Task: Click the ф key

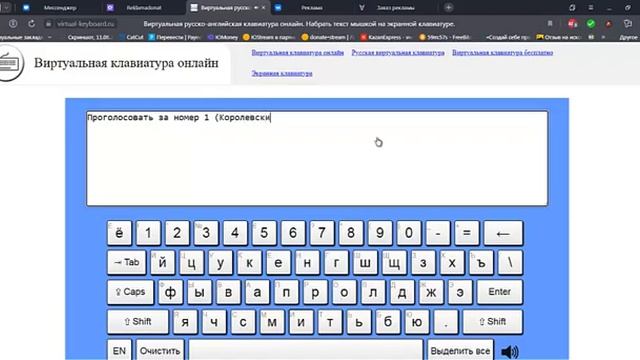Action: click(171, 292)
